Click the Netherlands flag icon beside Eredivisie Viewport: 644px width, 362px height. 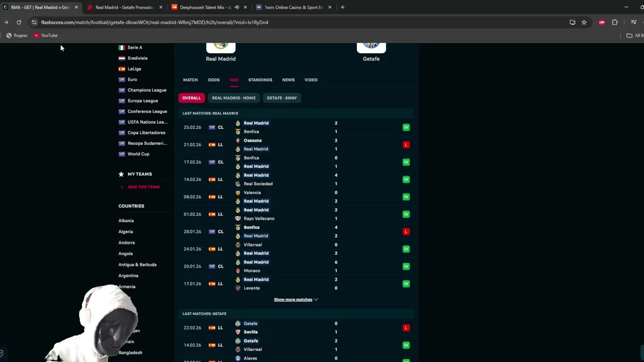point(121,58)
